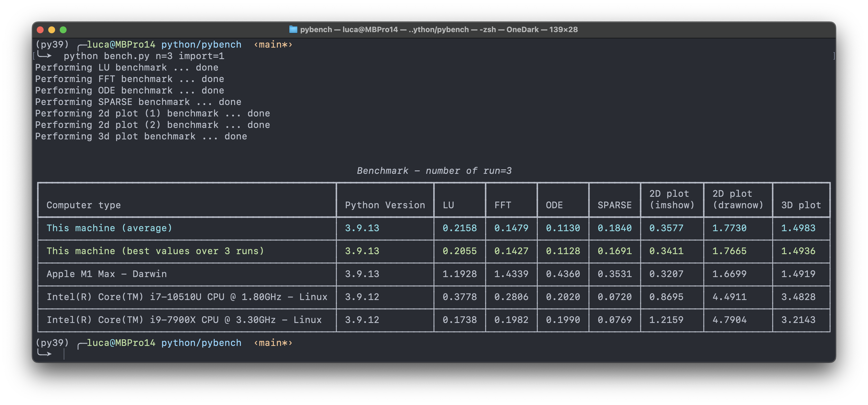Image resolution: width=868 pixels, height=405 pixels.
Task: Click the i9-7900X FFT value 0.1982
Action: coord(511,320)
